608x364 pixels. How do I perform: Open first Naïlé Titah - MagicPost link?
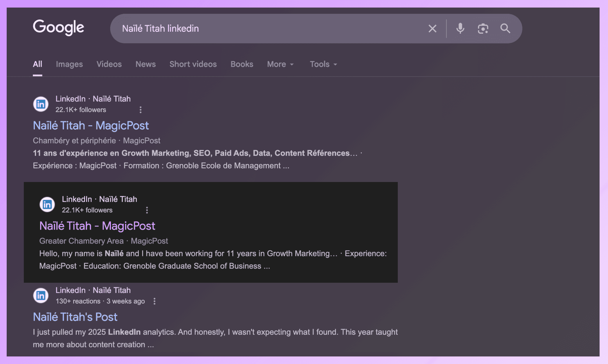click(91, 125)
